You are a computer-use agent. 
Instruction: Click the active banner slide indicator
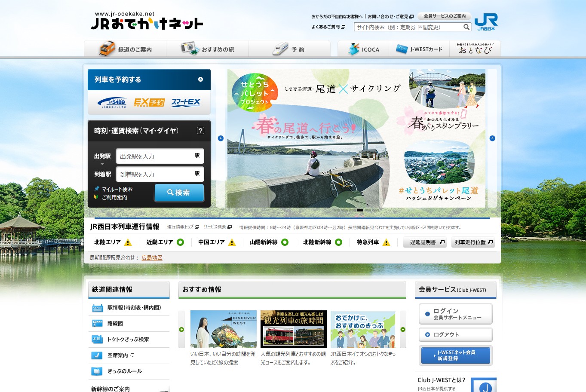pyautogui.click(x=360, y=210)
